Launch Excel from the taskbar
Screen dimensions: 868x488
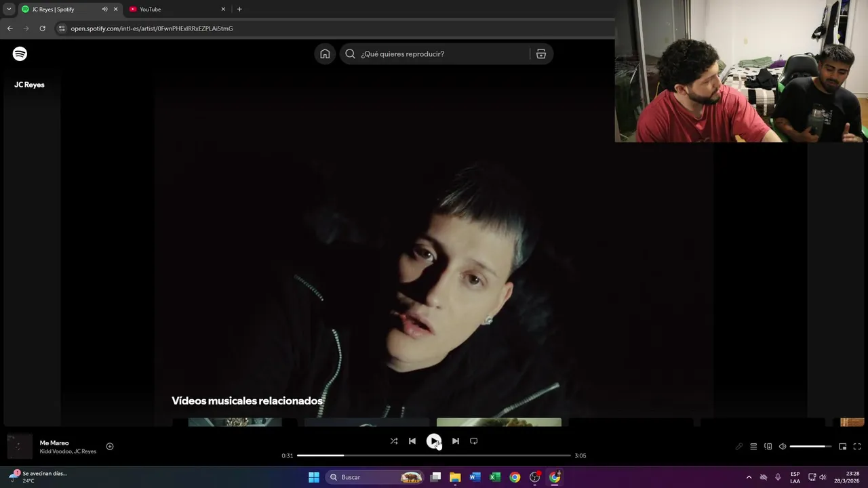pyautogui.click(x=495, y=477)
